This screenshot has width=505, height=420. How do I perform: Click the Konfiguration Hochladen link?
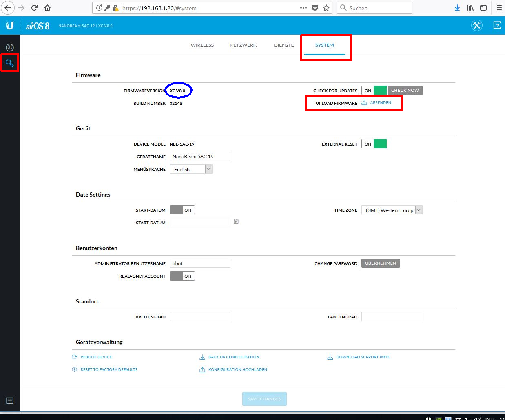pyautogui.click(x=238, y=370)
